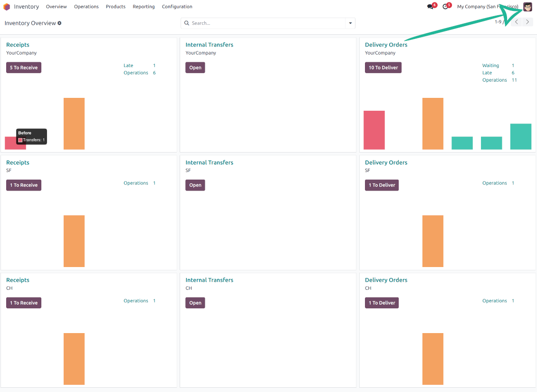Open the activities clock icon
The height and width of the screenshot is (392, 537).
(445, 7)
